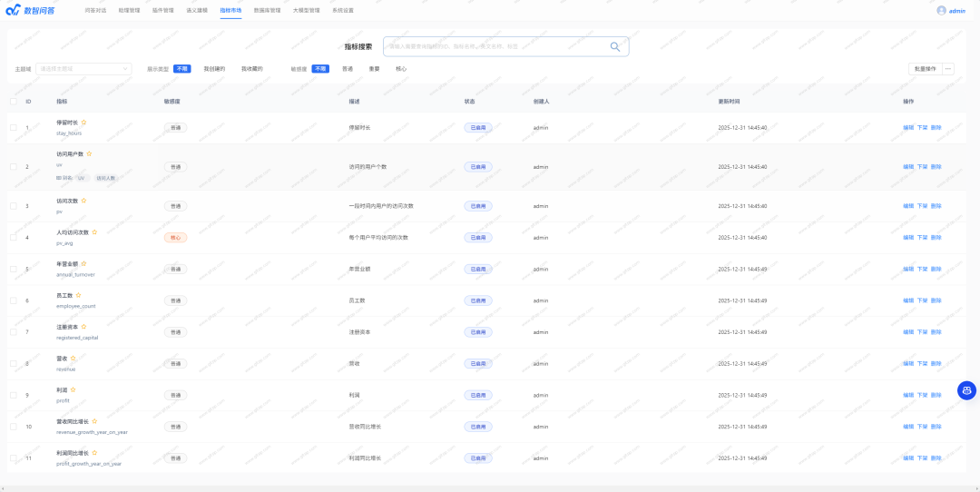Filter sensitivity to 重要
980x492 pixels.
click(375, 69)
